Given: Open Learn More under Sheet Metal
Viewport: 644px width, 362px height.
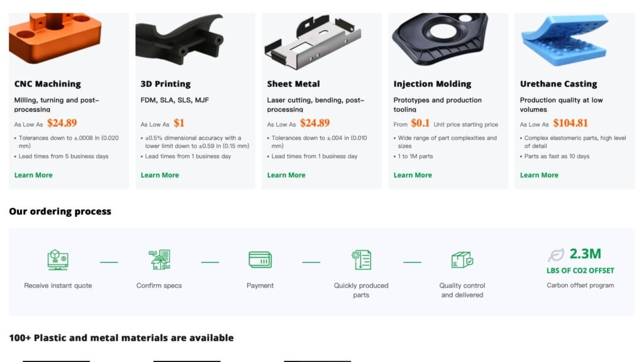Looking at the screenshot, I should pyautogui.click(x=286, y=175).
